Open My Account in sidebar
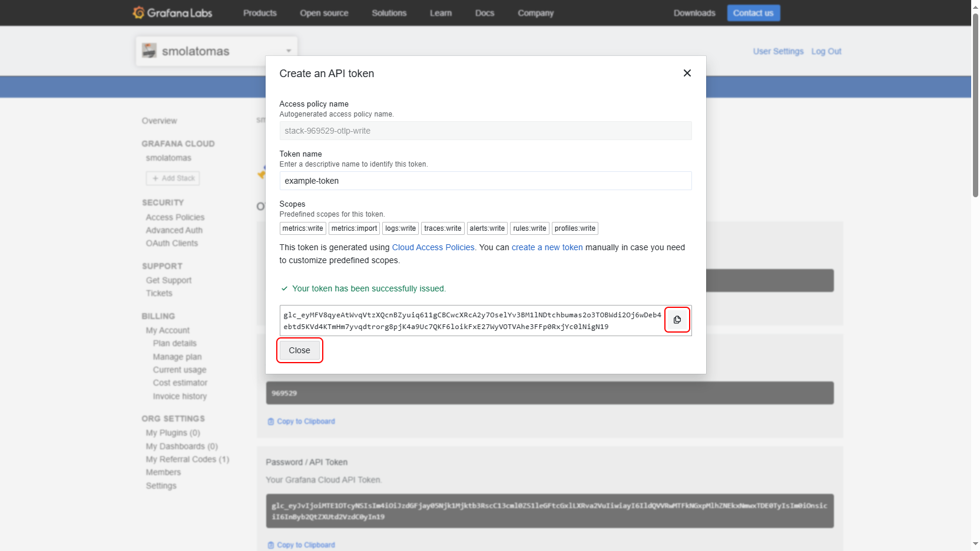Viewport: 980px width, 551px height. click(167, 330)
